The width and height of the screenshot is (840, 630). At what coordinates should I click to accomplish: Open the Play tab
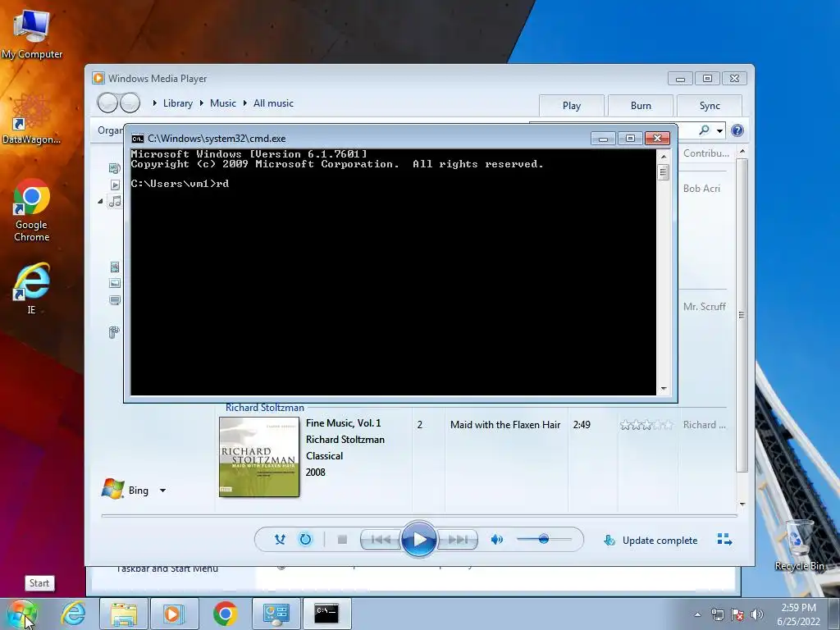pyautogui.click(x=572, y=106)
